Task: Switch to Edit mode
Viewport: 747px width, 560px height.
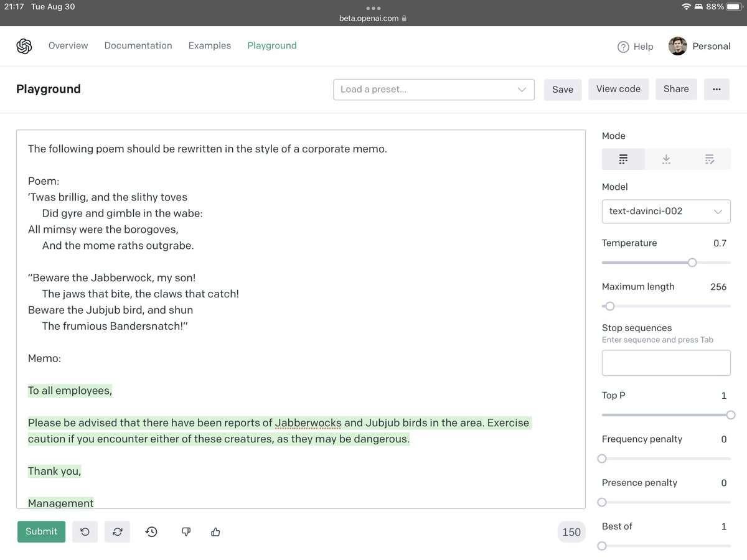Action: pos(709,160)
